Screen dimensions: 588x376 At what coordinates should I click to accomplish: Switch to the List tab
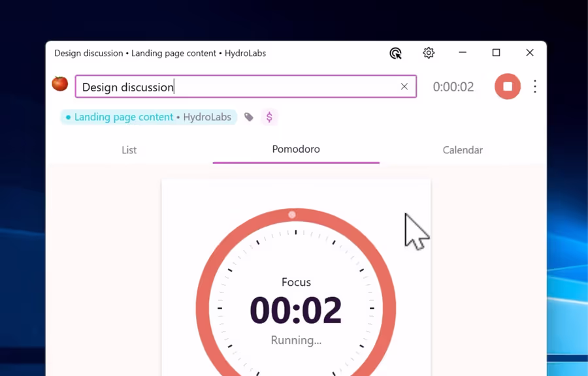click(x=129, y=150)
